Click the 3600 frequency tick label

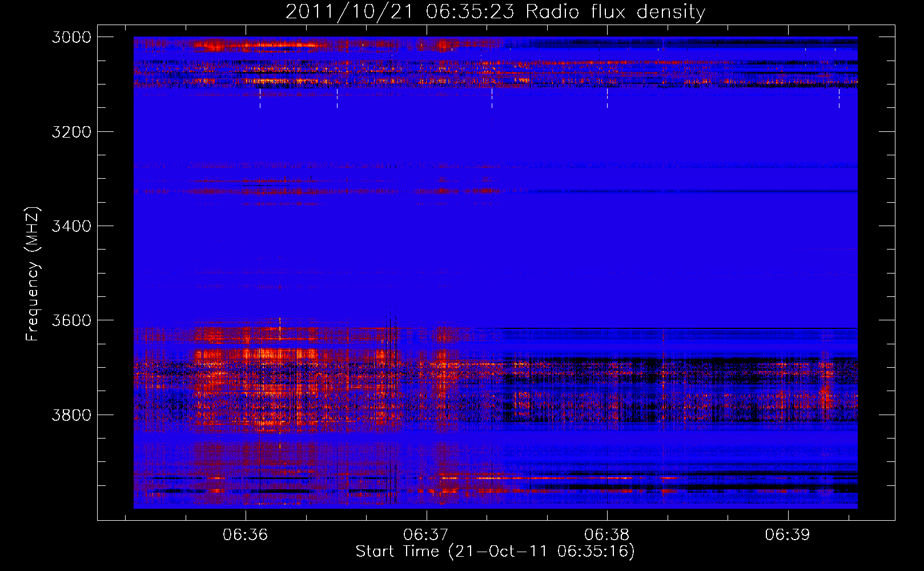71,320
